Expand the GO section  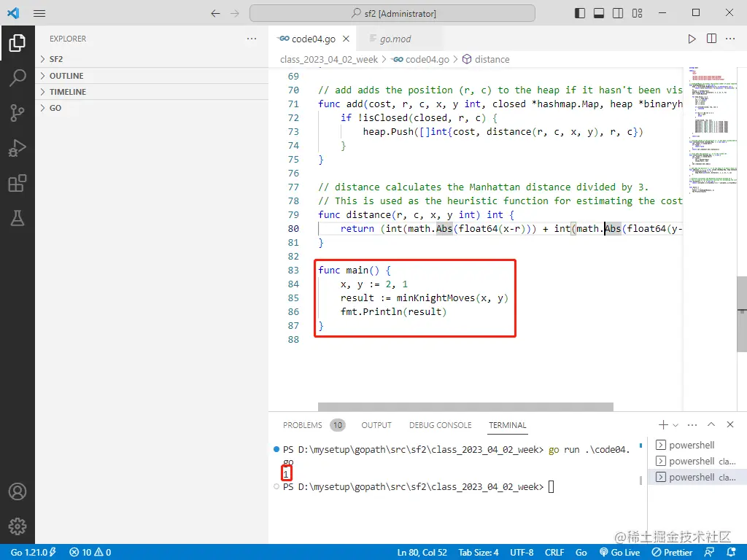click(x=152, y=108)
